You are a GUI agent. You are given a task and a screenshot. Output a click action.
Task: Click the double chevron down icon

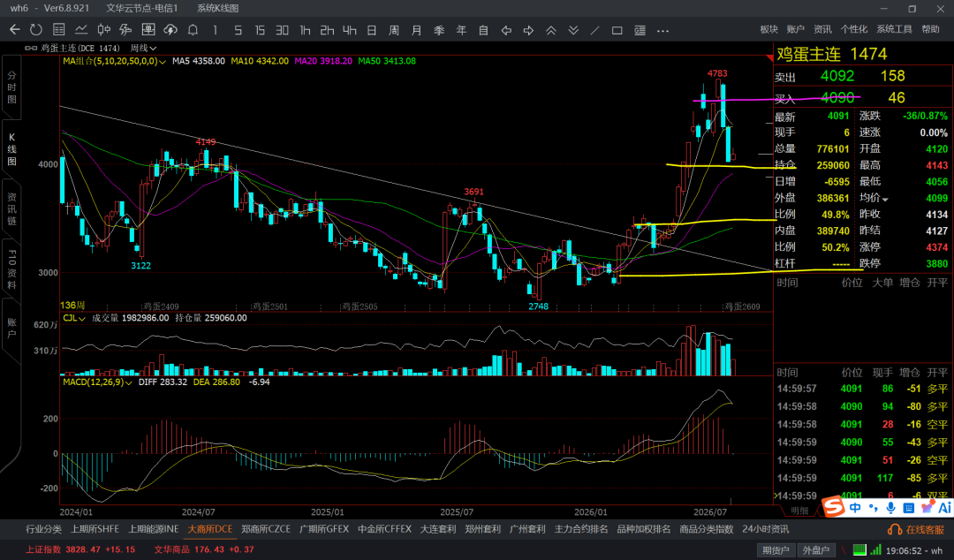(573, 30)
